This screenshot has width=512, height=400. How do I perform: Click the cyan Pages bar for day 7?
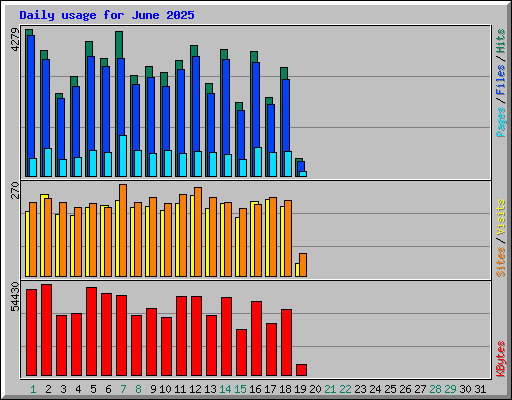tap(123, 156)
